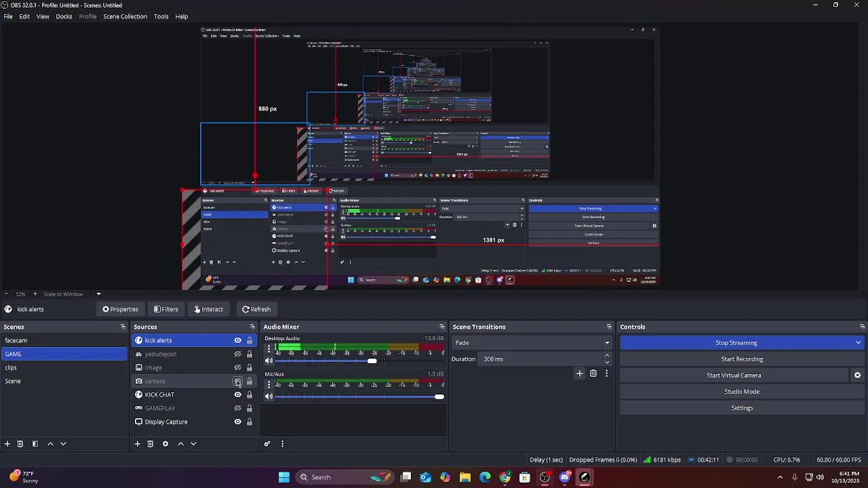Open transition properties three-dot menu
The width and height of the screenshot is (868, 488).
point(606,373)
